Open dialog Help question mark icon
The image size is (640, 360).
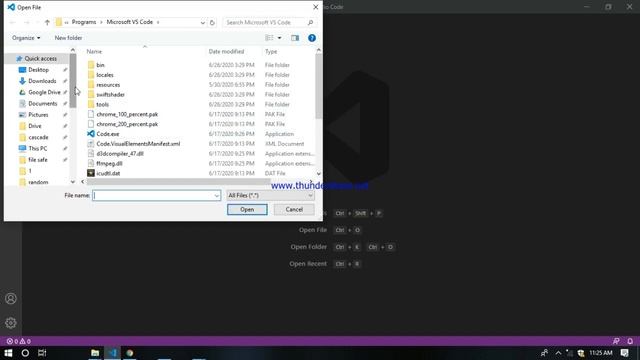[x=312, y=38]
